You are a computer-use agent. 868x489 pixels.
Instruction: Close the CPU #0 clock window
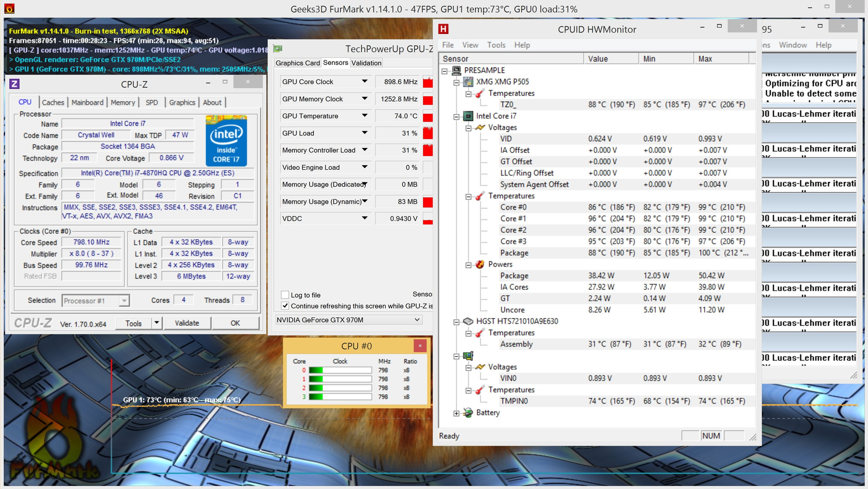tap(420, 346)
